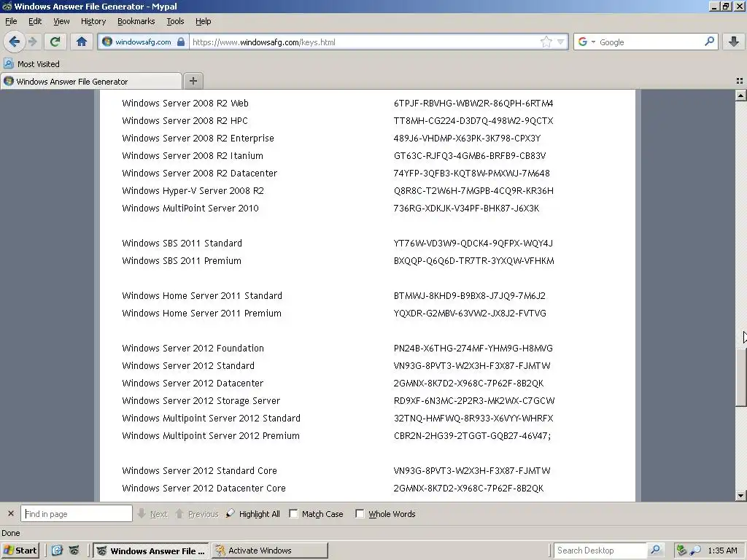Open Google search engine dropdown
Image resolution: width=747 pixels, height=560 pixels.
tap(593, 42)
